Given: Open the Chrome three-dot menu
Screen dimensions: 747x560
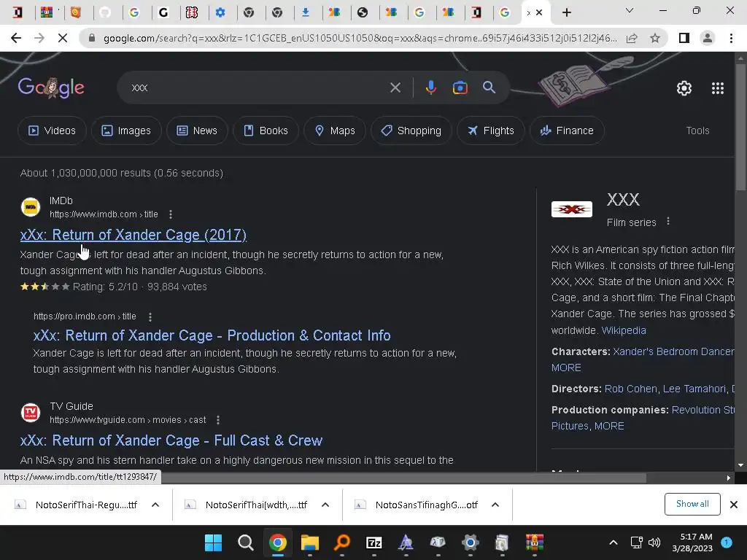Looking at the screenshot, I should click(731, 38).
